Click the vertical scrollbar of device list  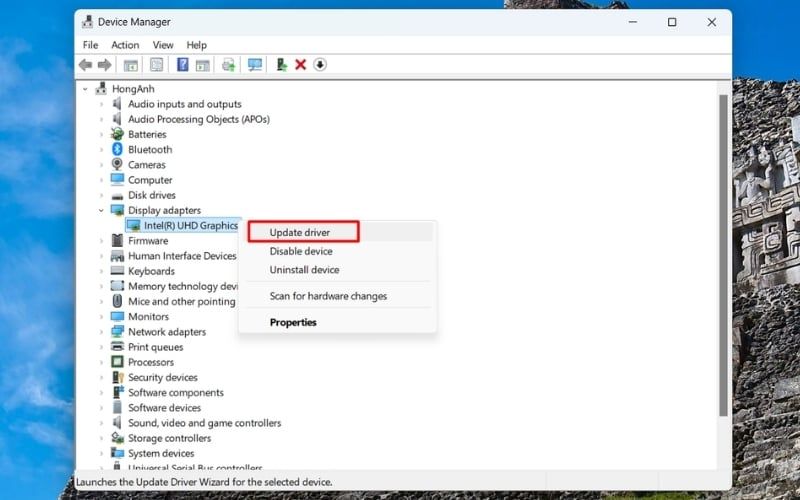(724, 250)
